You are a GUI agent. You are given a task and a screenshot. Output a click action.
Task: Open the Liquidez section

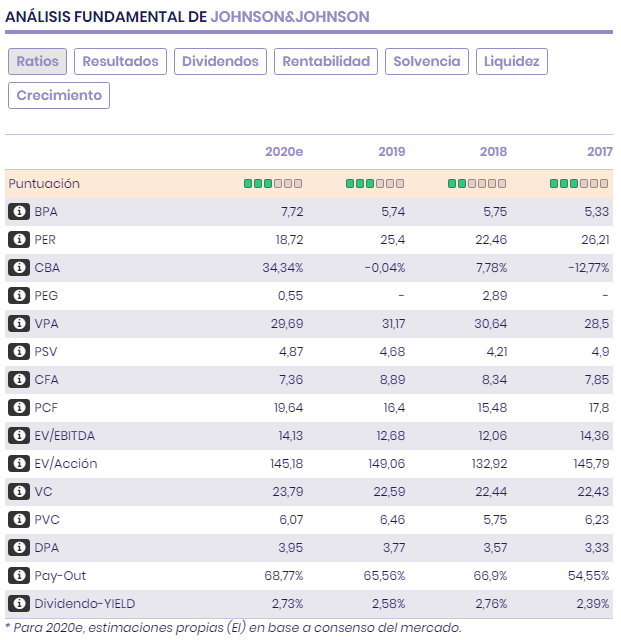tap(512, 61)
